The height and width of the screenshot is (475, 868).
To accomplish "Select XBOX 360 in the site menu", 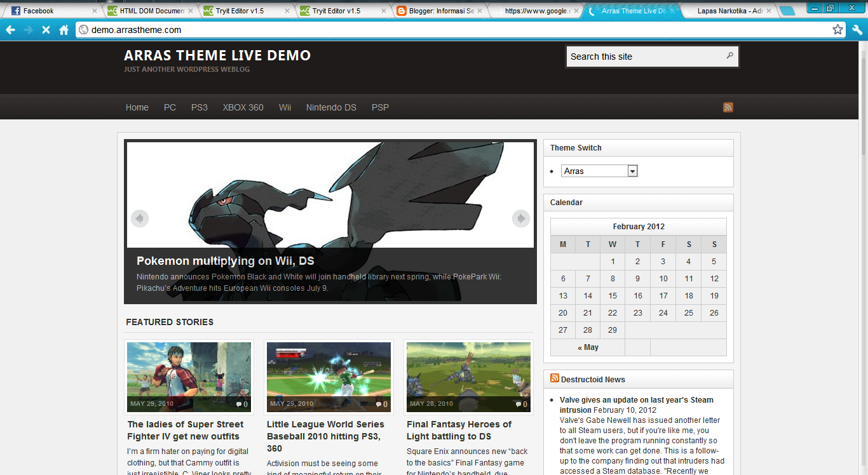I will pyautogui.click(x=243, y=107).
